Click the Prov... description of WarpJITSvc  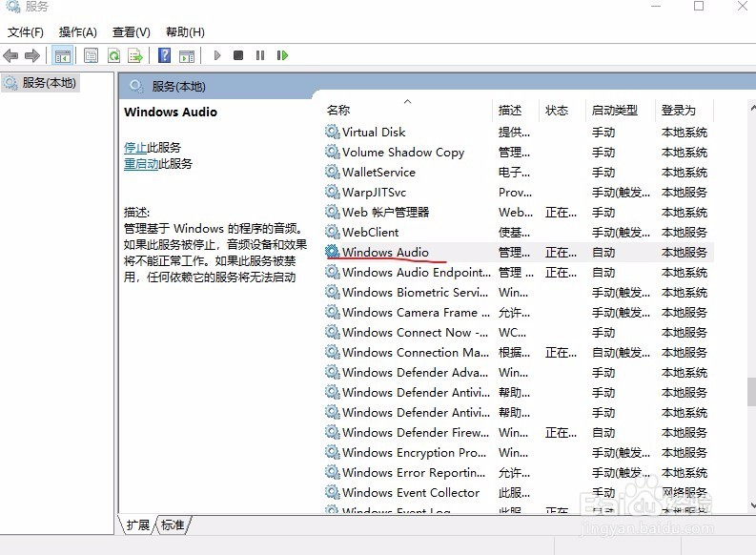(x=515, y=193)
